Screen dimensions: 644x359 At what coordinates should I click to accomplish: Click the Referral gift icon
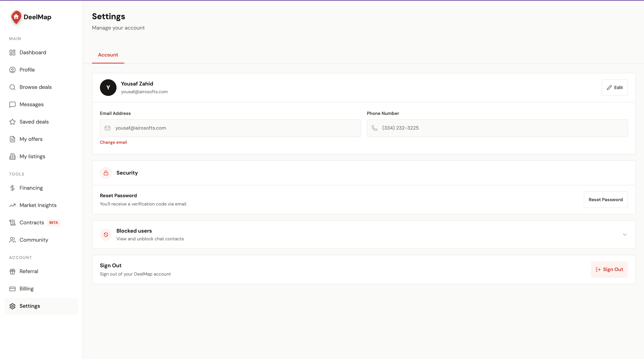12,271
